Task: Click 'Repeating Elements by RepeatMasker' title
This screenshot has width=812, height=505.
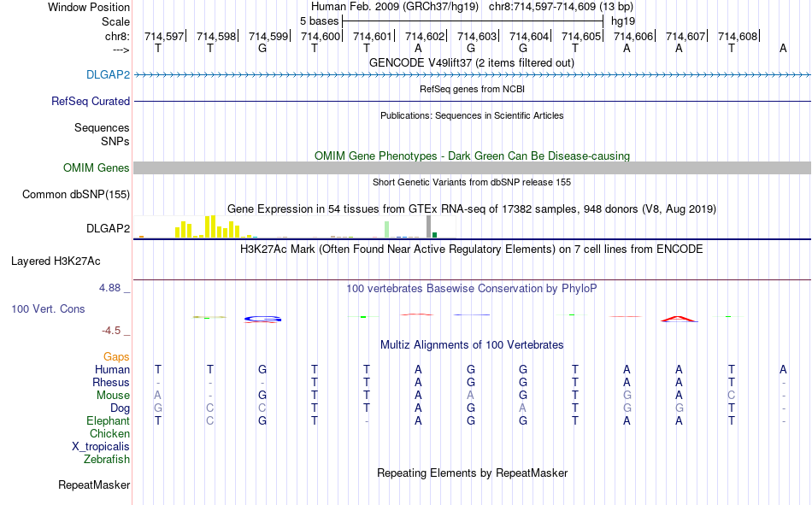Action: 473,473
